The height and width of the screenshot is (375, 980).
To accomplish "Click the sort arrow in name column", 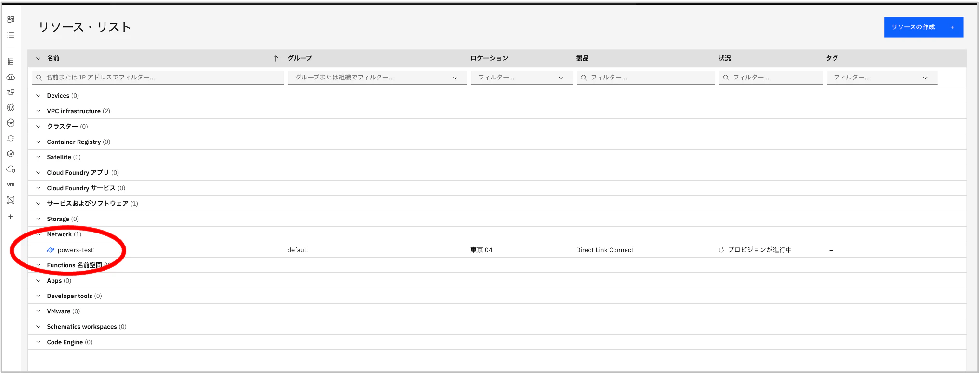I will click(276, 58).
